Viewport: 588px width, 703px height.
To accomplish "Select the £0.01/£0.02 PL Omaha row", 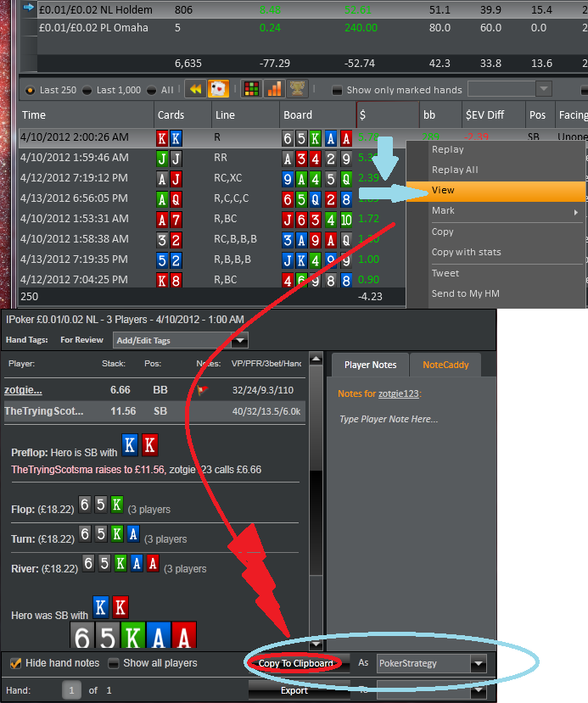I will tap(311, 28).
